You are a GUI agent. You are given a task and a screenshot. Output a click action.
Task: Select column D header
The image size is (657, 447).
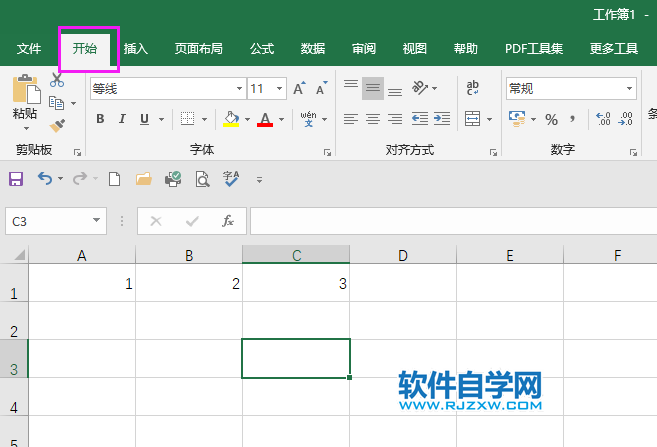(x=403, y=255)
